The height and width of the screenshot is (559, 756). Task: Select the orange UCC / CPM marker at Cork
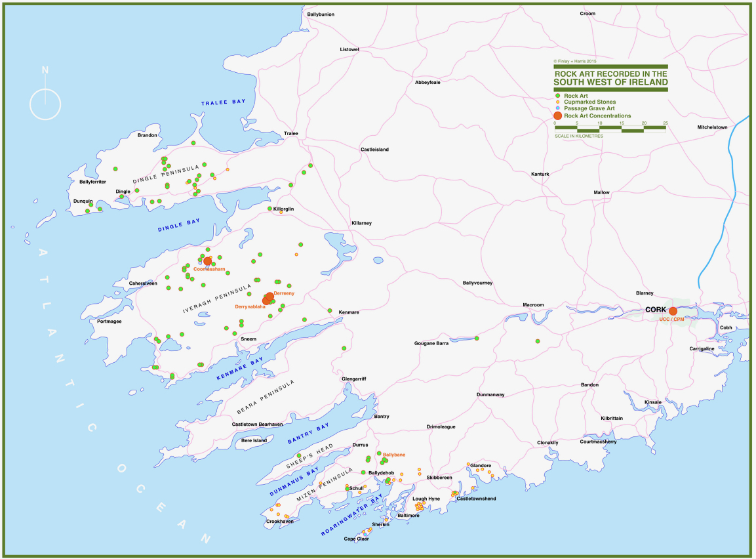click(x=673, y=311)
